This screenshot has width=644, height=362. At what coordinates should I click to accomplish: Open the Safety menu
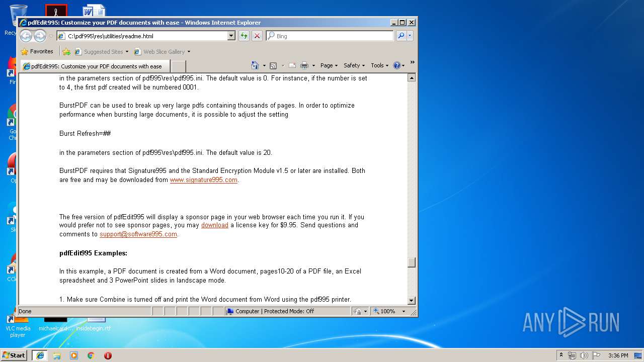[x=354, y=65]
